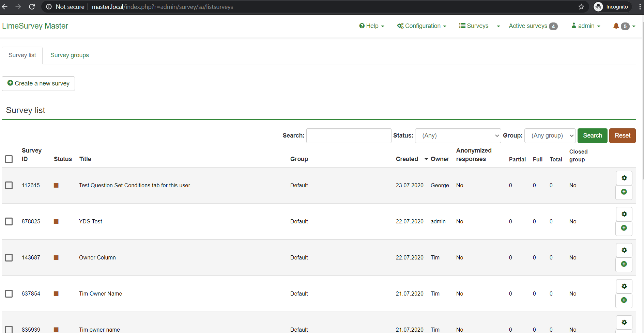Bookmark this page with the star icon
The width and height of the screenshot is (644, 333).
(x=581, y=7)
